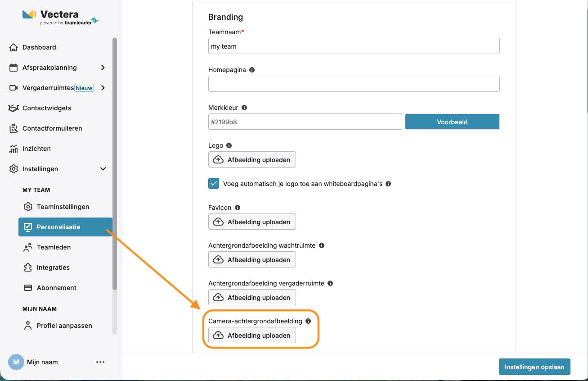Click info icon for Achtergrondafbeelding wachtruimte
Screen dimensions: 588x381
point(322,245)
